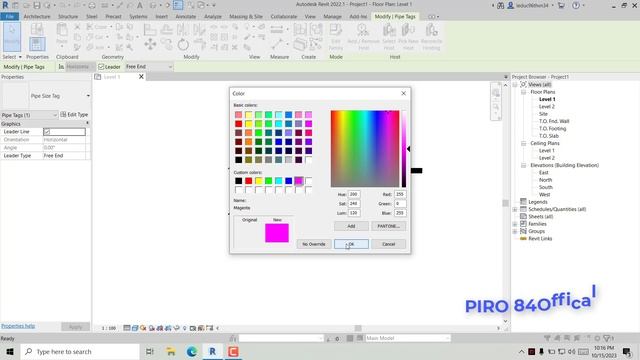Click OK in the Color dialog
This screenshot has height=360, width=640.
[351, 244]
